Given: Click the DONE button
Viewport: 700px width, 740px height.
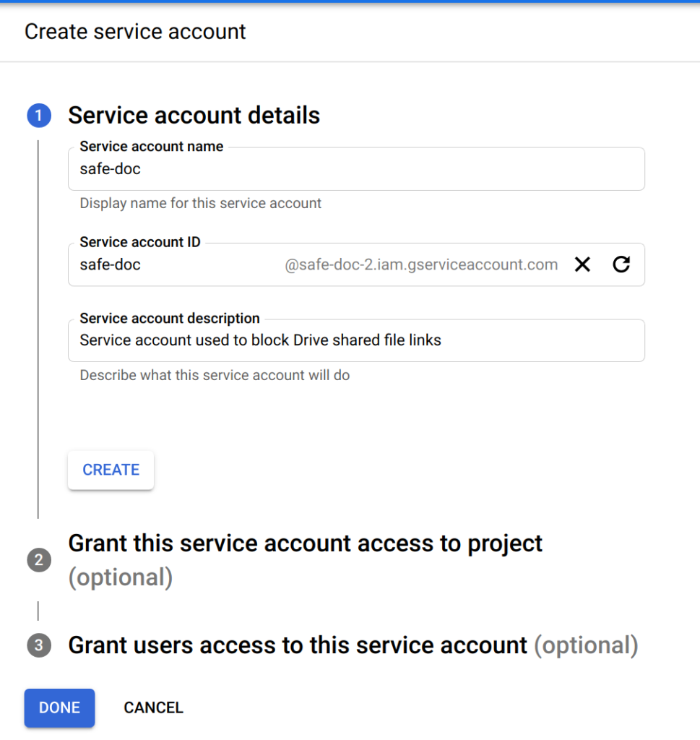Looking at the screenshot, I should [59, 707].
